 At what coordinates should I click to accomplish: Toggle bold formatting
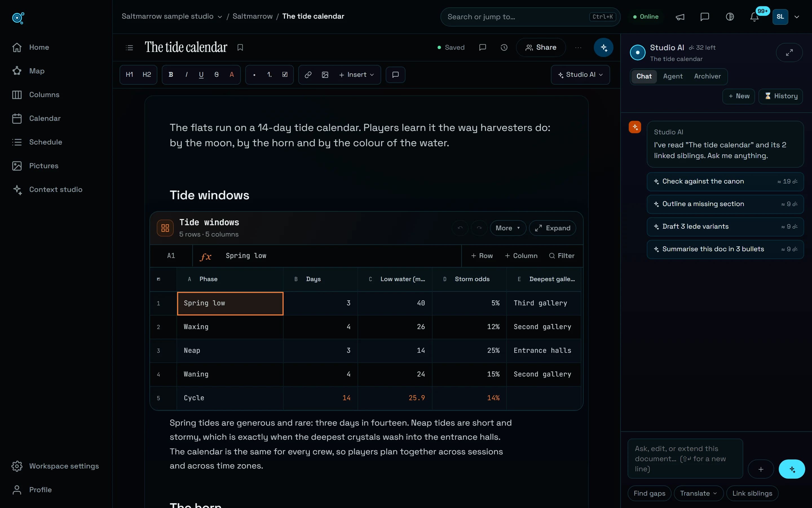171,75
